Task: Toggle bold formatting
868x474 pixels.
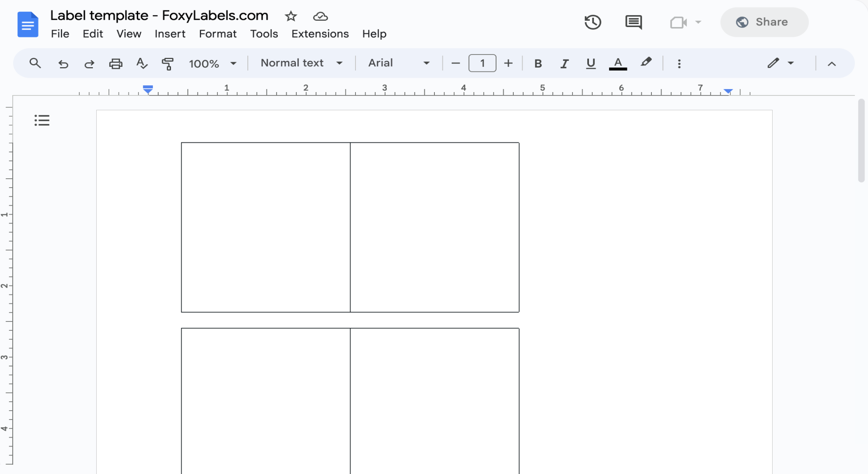Action: 538,63
